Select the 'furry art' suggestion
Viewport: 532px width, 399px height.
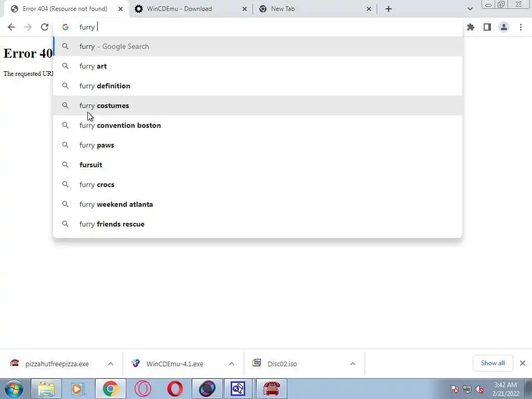pyautogui.click(x=258, y=66)
